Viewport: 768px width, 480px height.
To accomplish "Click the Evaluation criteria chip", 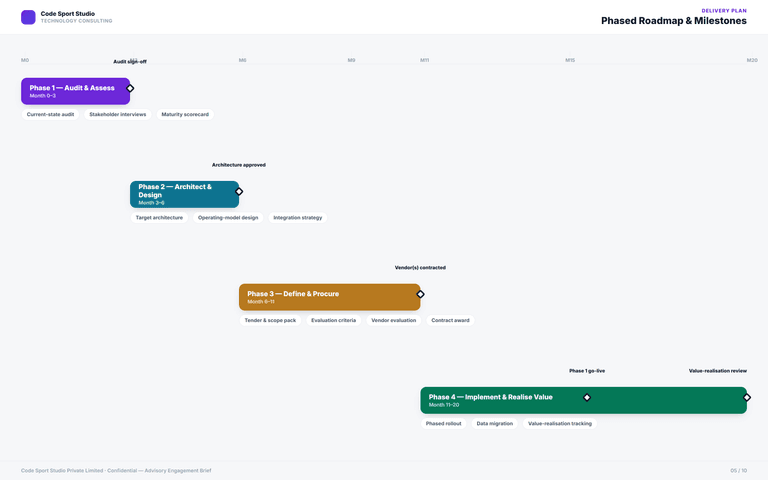I will click(x=334, y=320).
